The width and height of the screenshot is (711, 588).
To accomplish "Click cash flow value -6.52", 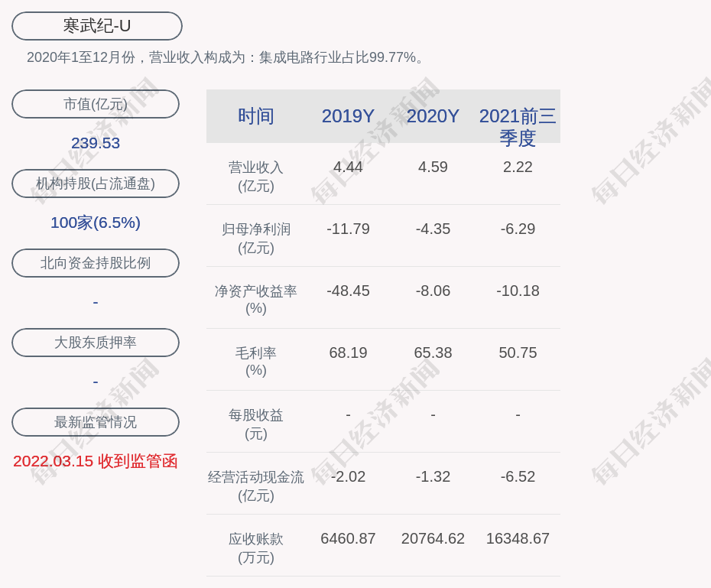I will (x=518, y=476).
